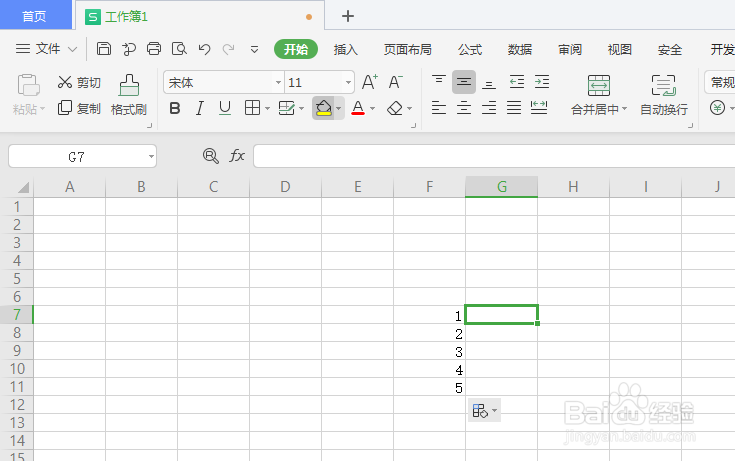Toggle Italic formatting
This screenshot has width=735, height=461.
200,108
